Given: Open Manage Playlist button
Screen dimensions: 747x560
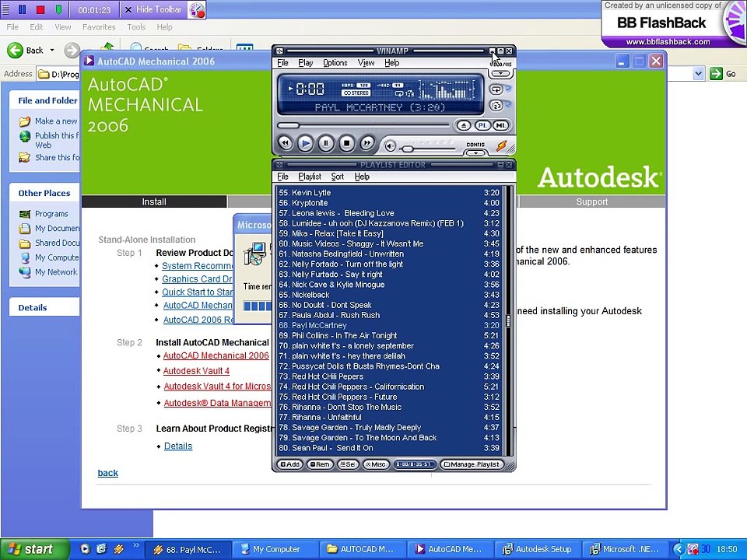Looking at the screenshot, I should (472, 464).
